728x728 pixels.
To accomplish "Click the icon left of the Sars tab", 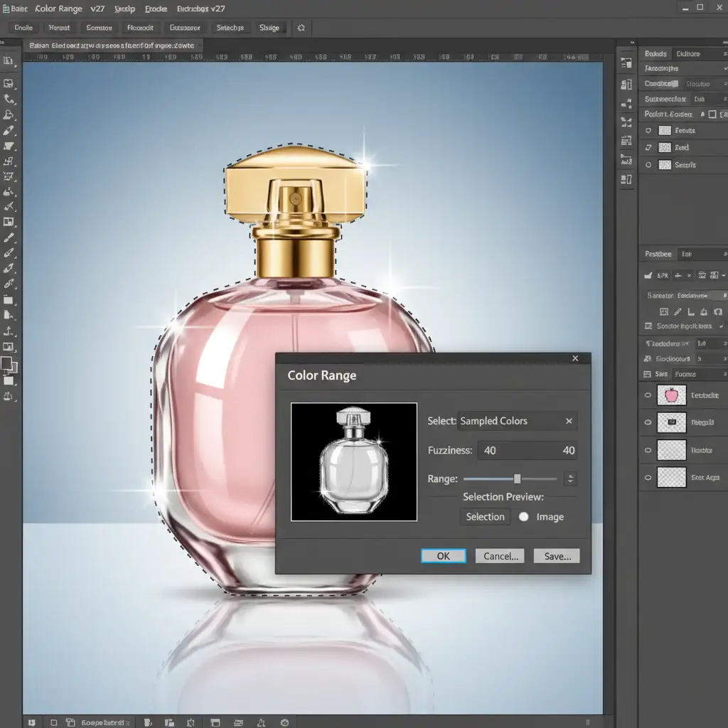I will pos(647,374).
